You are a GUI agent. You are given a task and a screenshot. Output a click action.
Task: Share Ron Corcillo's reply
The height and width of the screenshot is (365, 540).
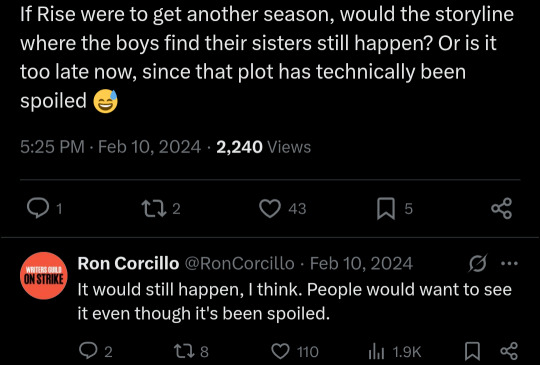[x=509, y=351]
